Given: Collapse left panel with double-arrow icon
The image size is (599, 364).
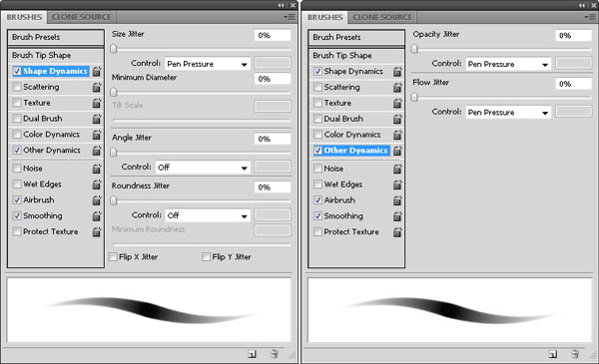Looking at the screenshot, I should 282,5.
